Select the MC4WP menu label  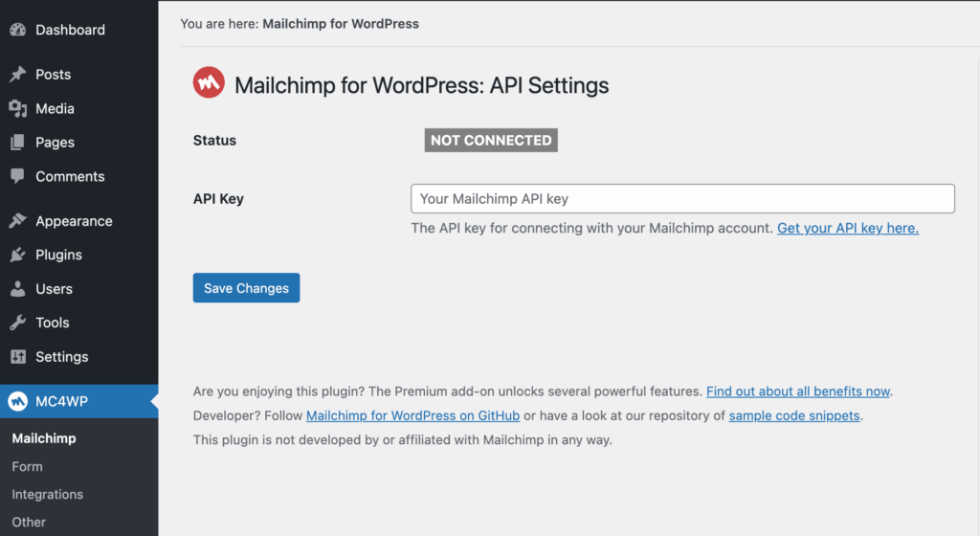(62, 401)
